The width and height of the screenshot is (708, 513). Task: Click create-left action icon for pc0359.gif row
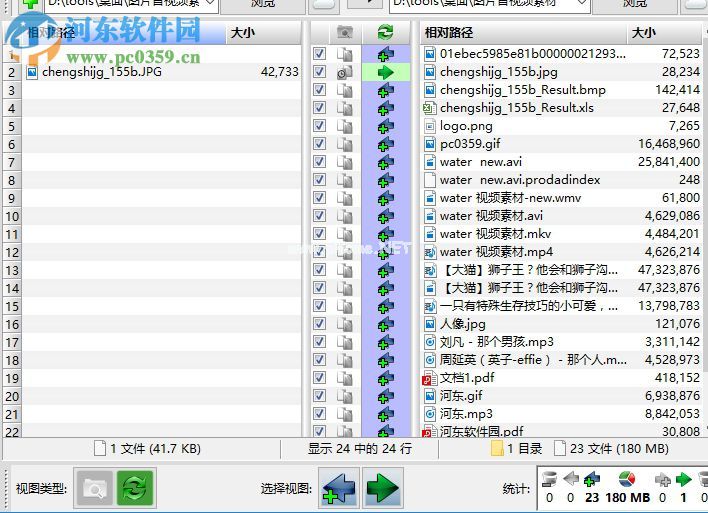pyautogui.click(x=385, y=144)
